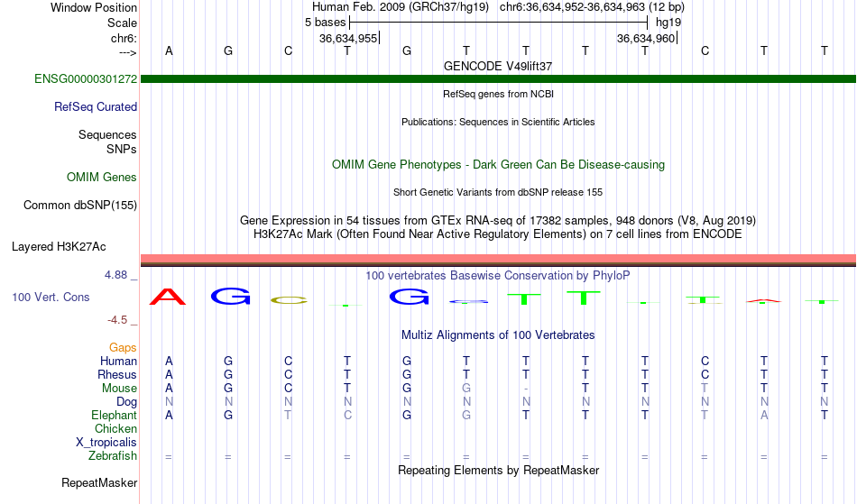Click the SNPs track label
Image resolution: width=857 pixels, height=504 pixels.
pyautogui.click(x=122, y=149)
